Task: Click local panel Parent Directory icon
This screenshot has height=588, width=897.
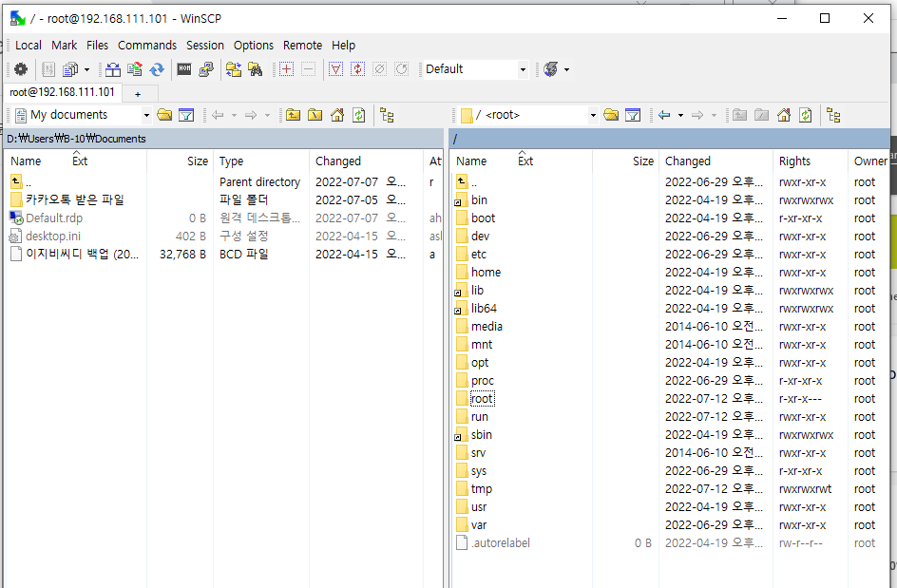Action: click(294, 115)
